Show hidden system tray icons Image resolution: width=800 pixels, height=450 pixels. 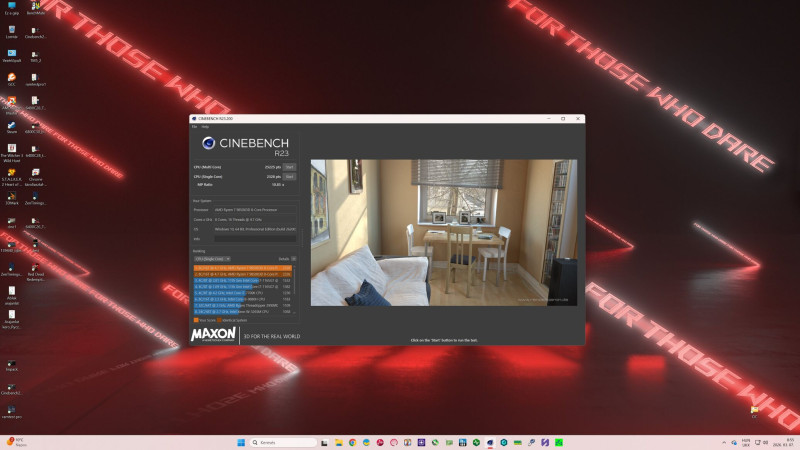[x=723, y=442]
